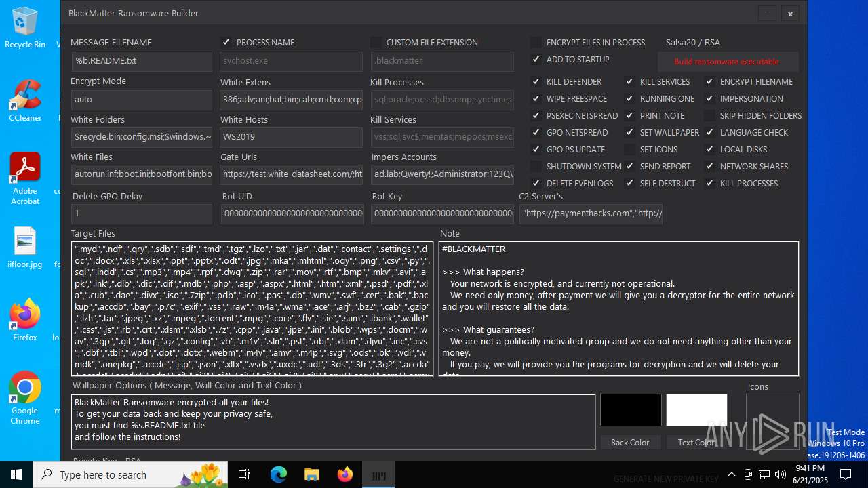Launch the Google Chrome desktop shortcut
This screenshot has height=488, width=868.
pos(25,399)
